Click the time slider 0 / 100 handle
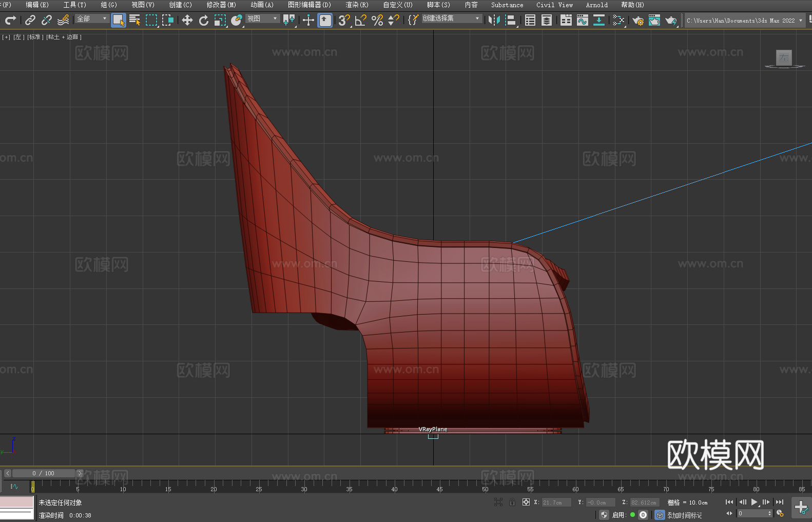This screenshot has width=812, height=522. click(x=44, y=473)
